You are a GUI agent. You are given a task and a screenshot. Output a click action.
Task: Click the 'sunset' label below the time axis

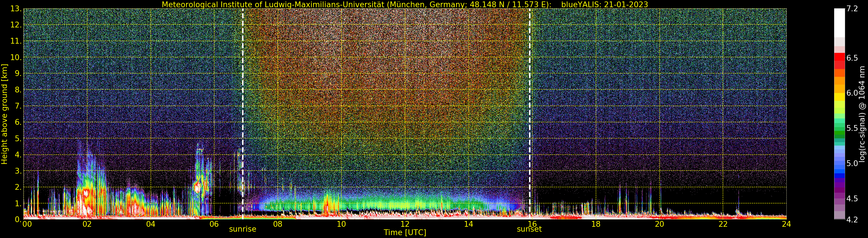point(529,229)
